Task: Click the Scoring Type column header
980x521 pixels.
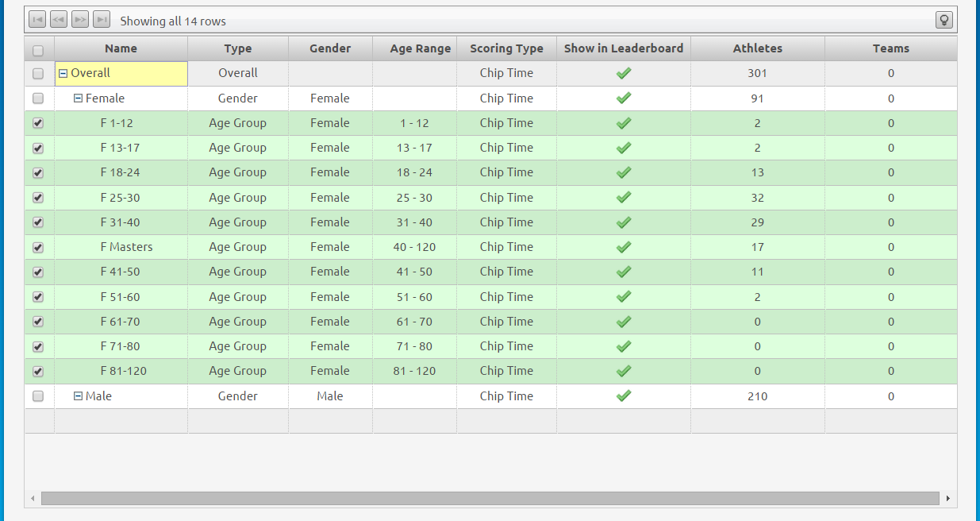Action: pyautogui.click(x=506, y=48)
